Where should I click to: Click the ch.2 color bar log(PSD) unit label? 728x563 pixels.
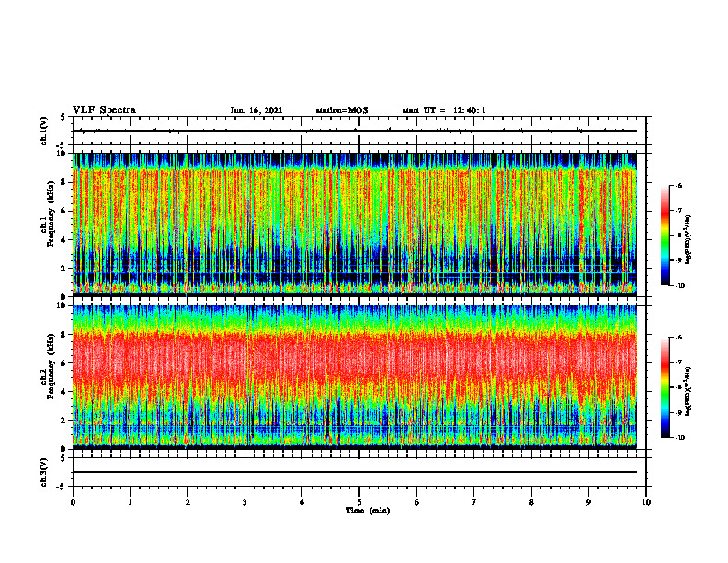pos(688,391)
